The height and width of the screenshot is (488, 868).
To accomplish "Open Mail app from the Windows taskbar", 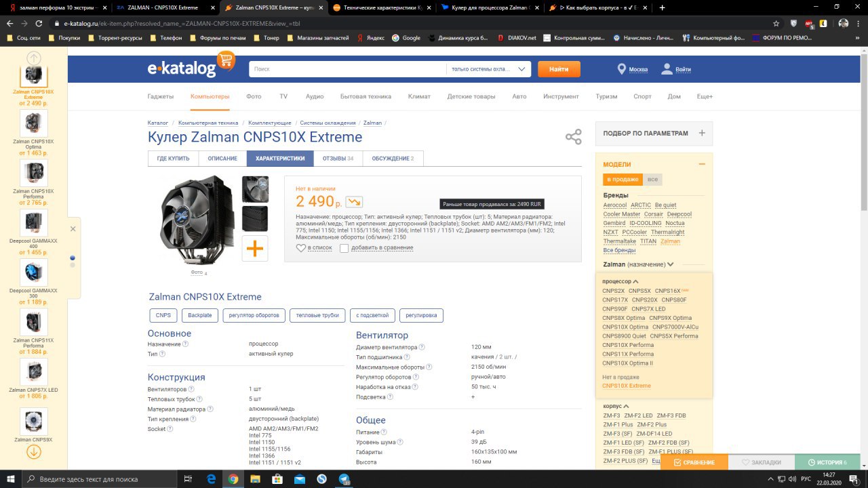I will click(300, 479).
